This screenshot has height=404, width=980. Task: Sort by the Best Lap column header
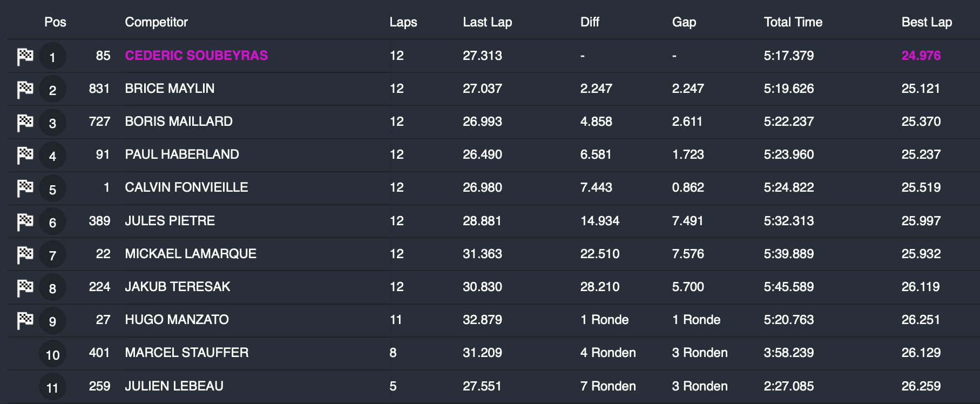point(927,22)
